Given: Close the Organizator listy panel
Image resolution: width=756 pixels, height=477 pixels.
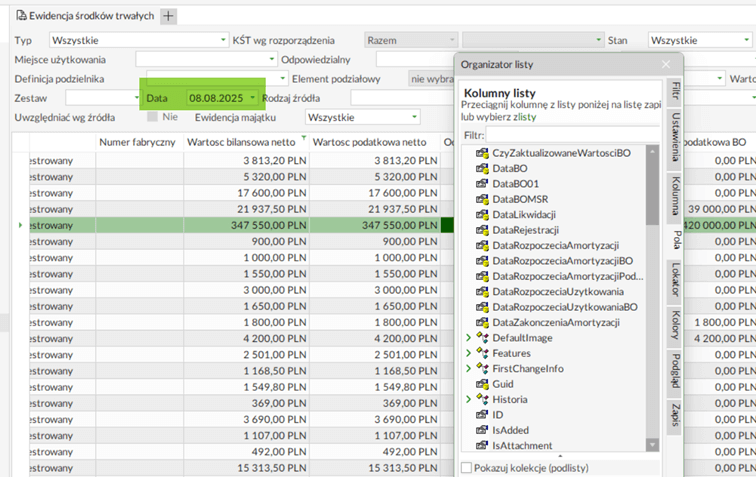Looking at the screenshot, I should pyautogui.click(x=666, y=64).
